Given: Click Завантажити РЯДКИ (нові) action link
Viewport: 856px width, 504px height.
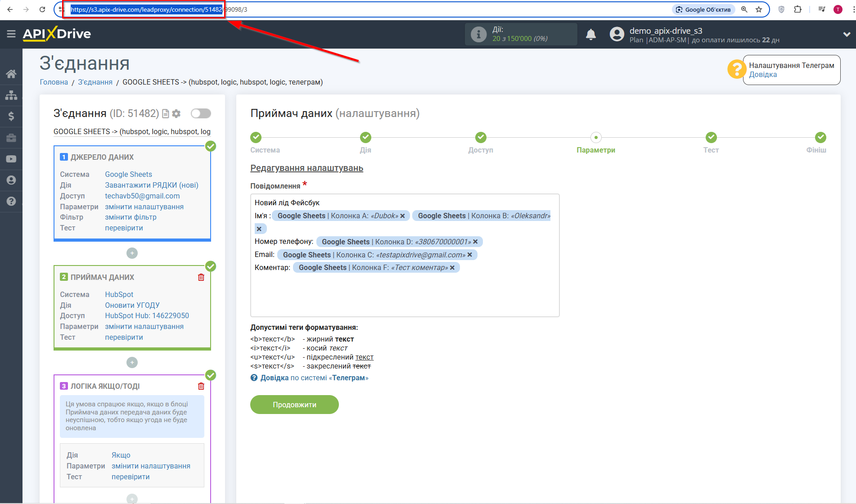Looking at the screenshot, I should 152,185.
